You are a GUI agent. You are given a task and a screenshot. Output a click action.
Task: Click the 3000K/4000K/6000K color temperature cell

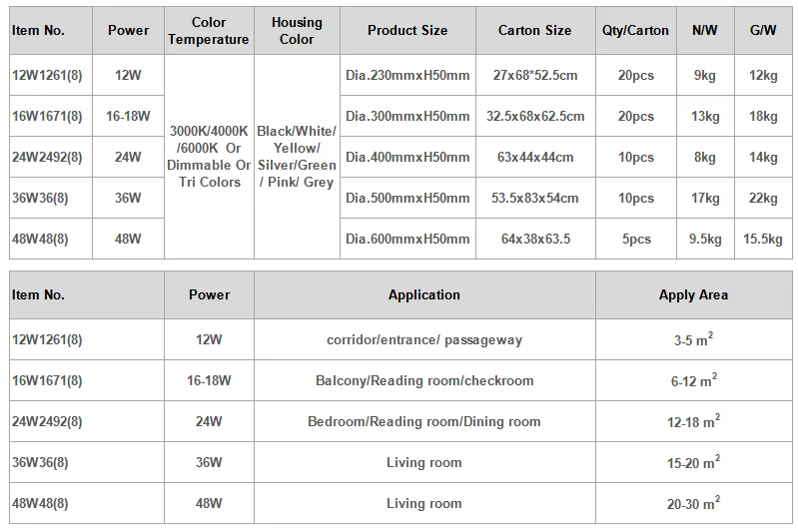pyautogui.click(x=208, y=158)
